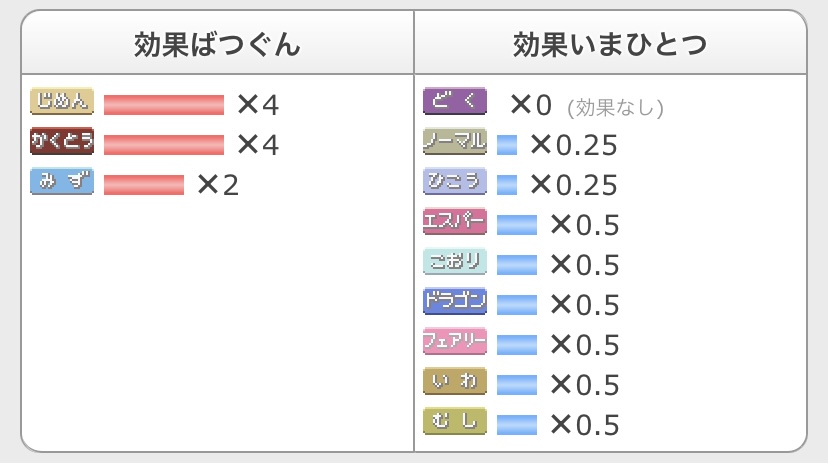Select the むし (Bug) type badge
This screenshot has width=828, height=463.
click(455, 422)
